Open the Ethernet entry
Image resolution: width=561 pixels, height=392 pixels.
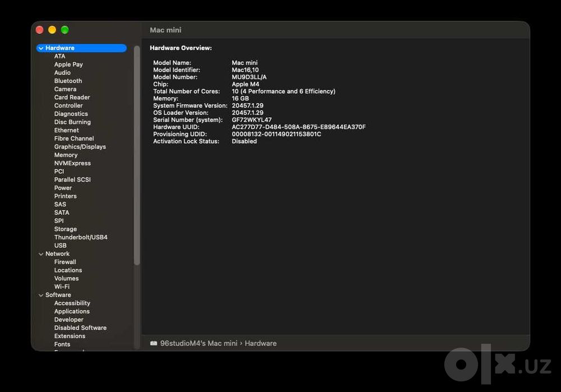pyautogui.click(x=67, y=130)
